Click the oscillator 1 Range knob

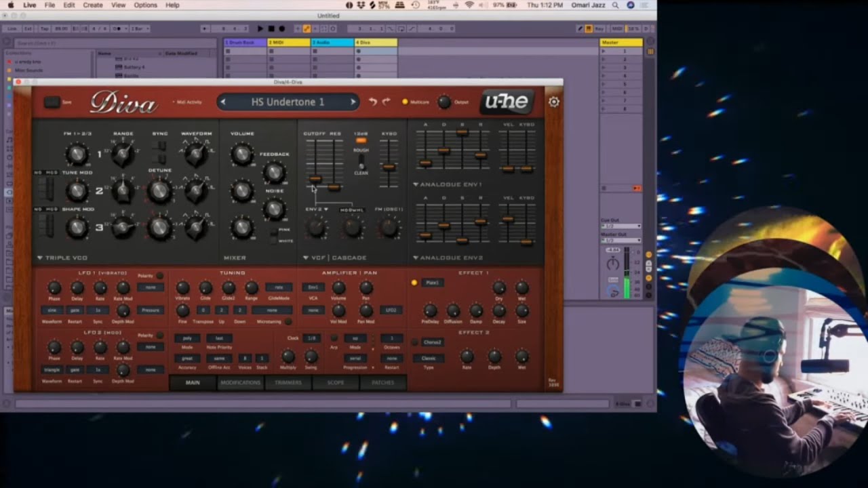coord(123,155)
